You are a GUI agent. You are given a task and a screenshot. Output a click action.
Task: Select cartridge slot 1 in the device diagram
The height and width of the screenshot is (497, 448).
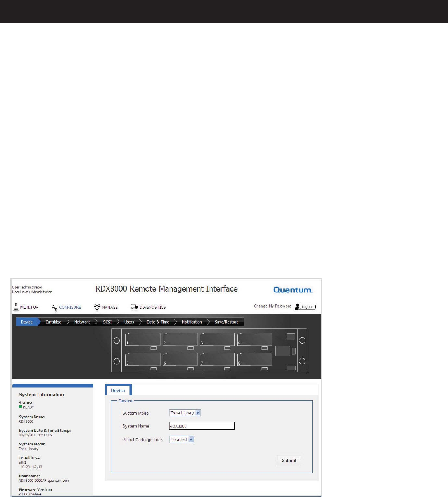pos(143,339)
